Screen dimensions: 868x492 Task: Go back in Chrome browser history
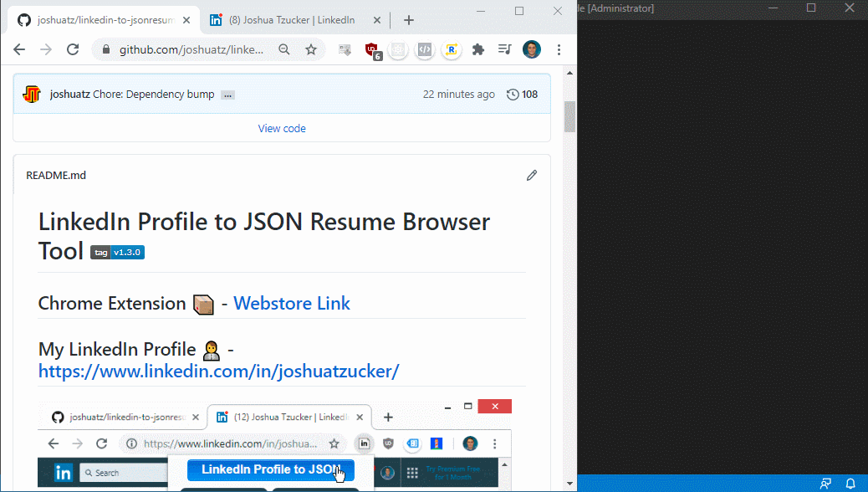[19, 50]
